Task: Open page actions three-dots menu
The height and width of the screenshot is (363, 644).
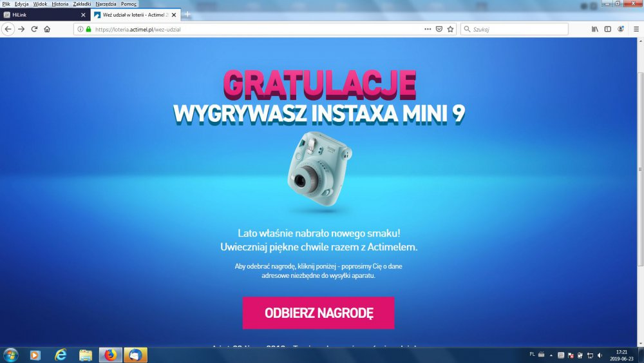Action: (x=428, y=29)
